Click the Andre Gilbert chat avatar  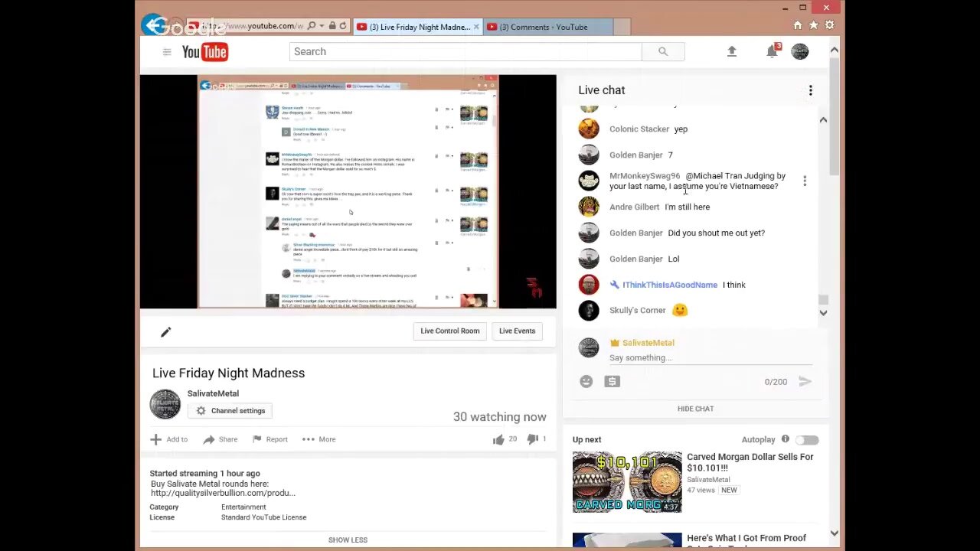[x=589, y=207]
